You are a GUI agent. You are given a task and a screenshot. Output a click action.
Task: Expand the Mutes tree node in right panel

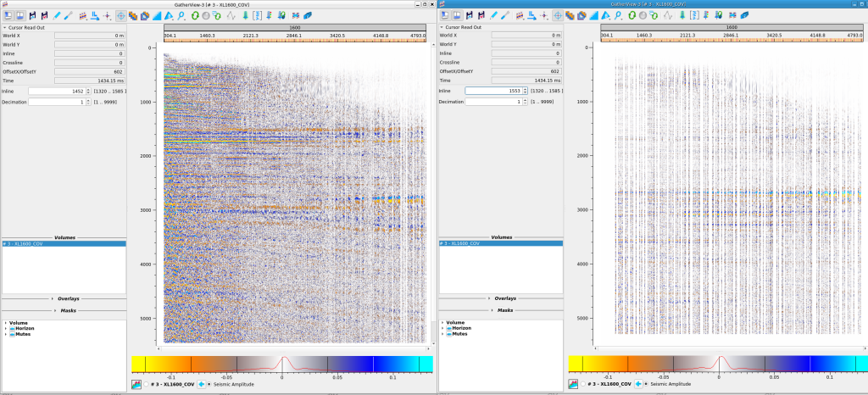[442, 334]
